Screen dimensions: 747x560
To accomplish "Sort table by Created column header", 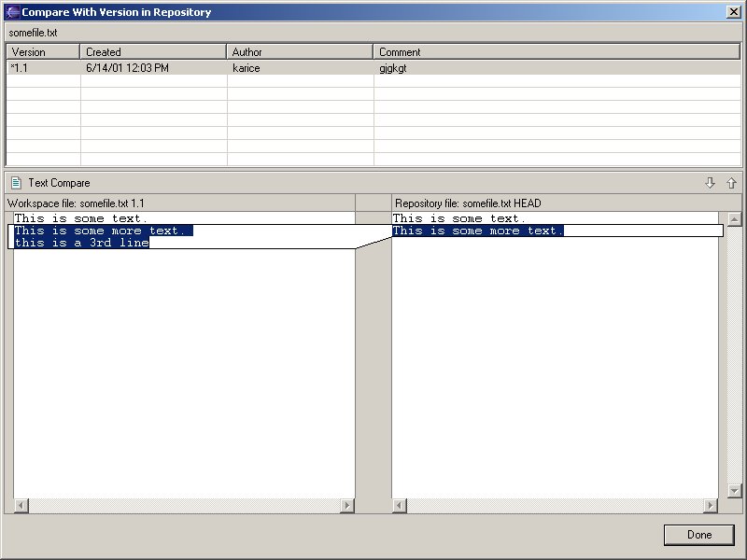I will 153,52.
